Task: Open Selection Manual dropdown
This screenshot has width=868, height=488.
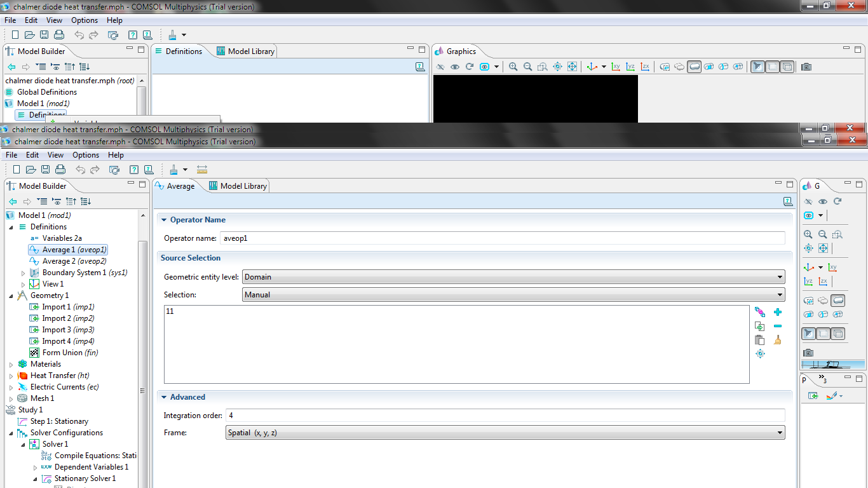Action: (513, 295)
